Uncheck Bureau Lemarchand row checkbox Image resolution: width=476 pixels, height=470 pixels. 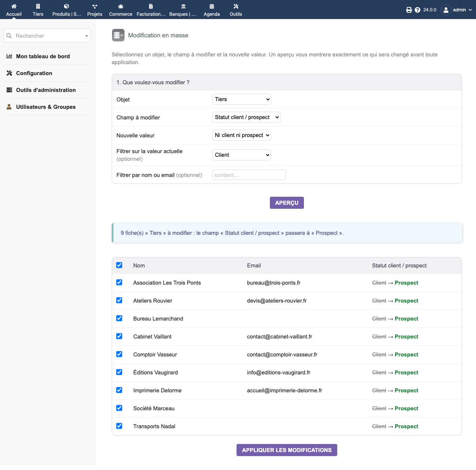pos(119,318)
